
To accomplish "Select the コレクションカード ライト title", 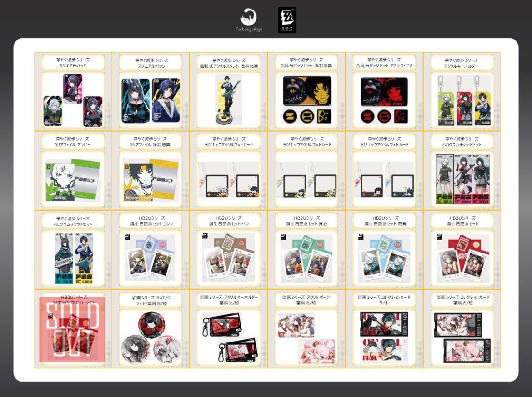I will point(384,300).
